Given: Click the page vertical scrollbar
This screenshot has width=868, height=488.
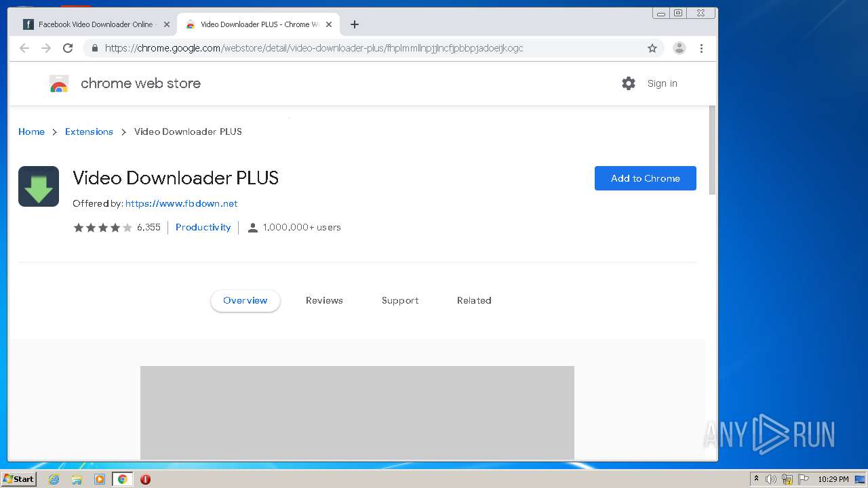Looking at the screenshot, I should [x=712, y=150].
